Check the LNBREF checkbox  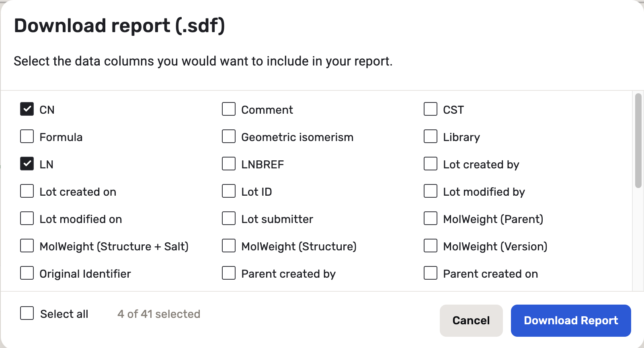coord(229,164)
